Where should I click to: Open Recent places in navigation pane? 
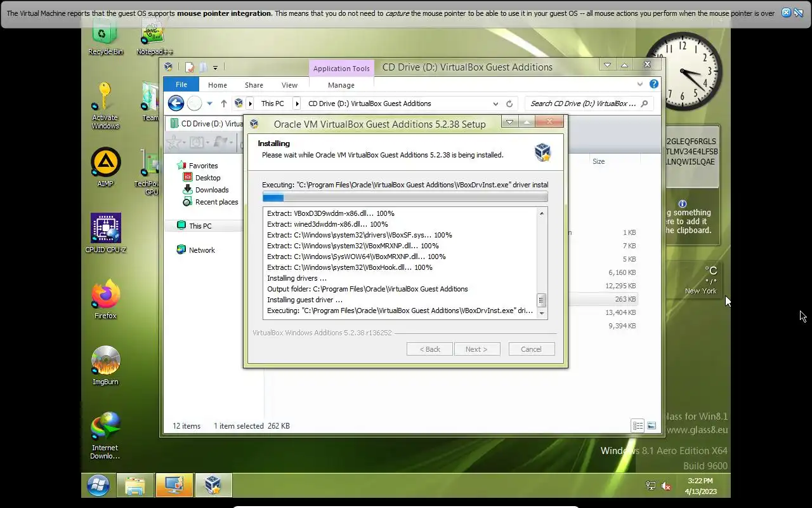coord(216,202)
